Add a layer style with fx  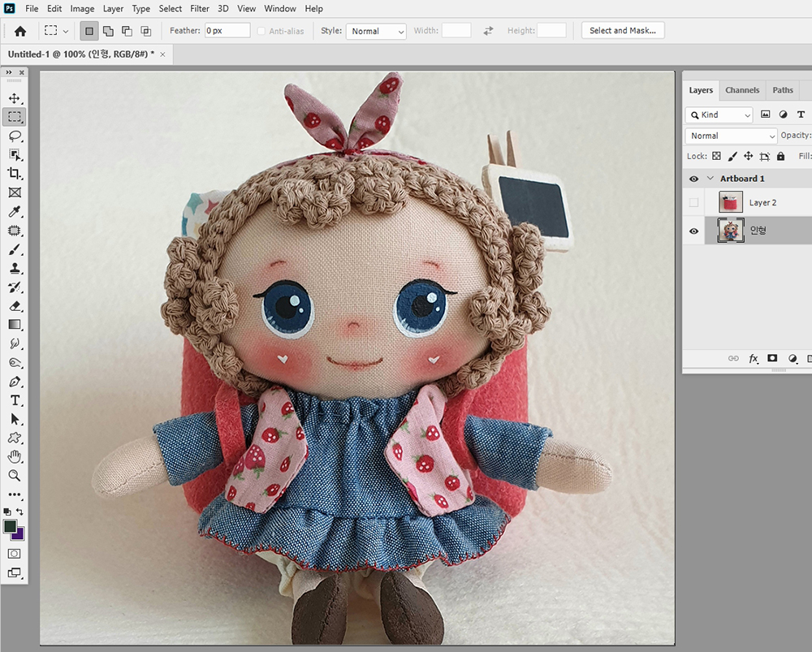point(754,358)
